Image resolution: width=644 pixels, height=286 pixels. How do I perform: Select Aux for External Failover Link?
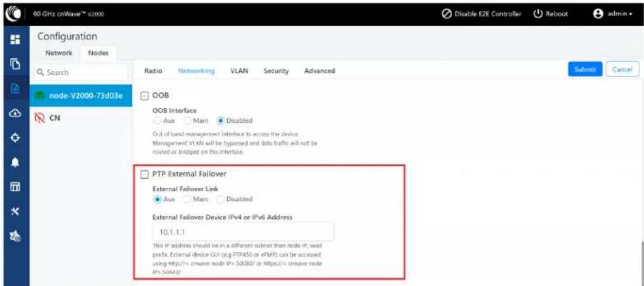[156, 199]
